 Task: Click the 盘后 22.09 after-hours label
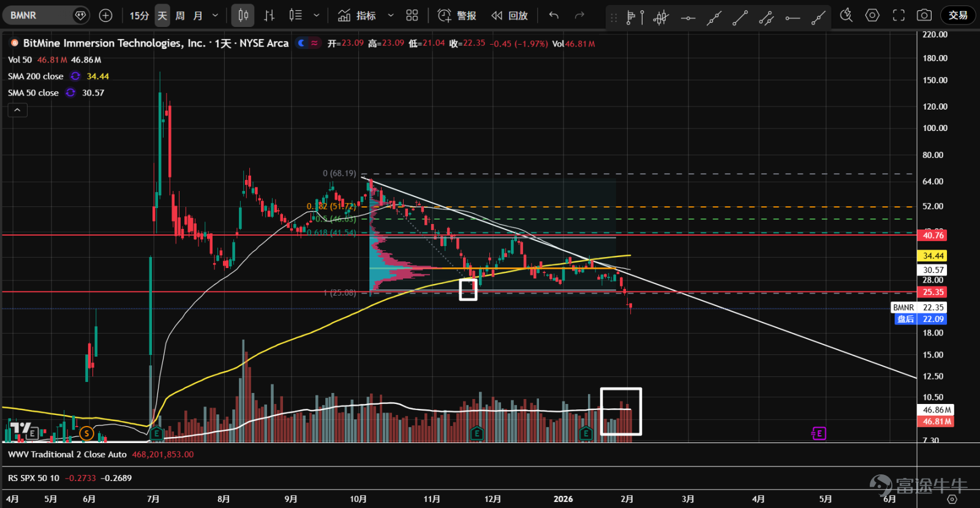(x=921, y=319)
